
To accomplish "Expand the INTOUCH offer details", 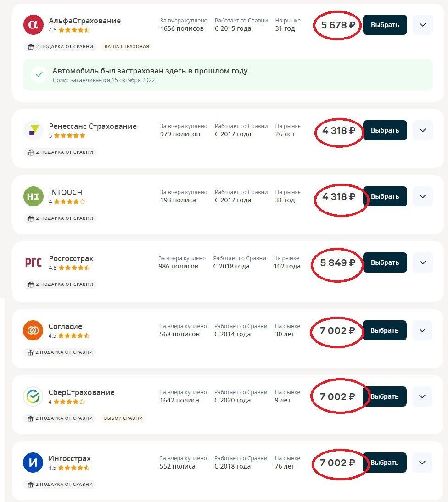I will (422, 196).
